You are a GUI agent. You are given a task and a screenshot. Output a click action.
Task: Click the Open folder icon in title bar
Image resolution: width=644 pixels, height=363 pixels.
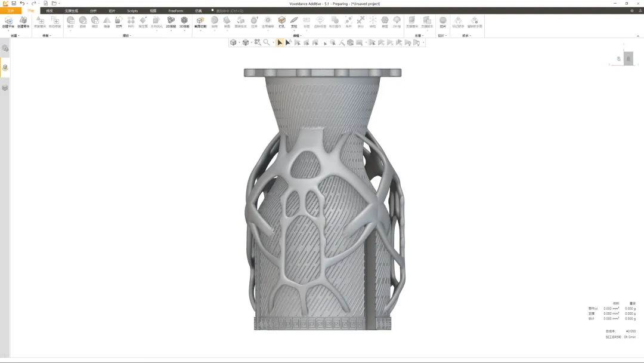tap(54, 4)
